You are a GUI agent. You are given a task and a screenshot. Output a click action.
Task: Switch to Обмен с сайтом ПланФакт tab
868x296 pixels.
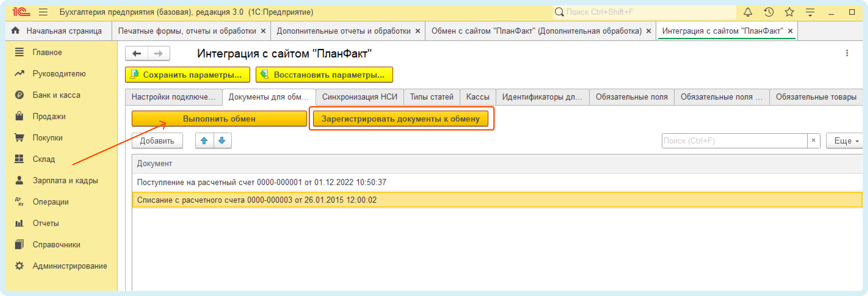click(536, 31)
